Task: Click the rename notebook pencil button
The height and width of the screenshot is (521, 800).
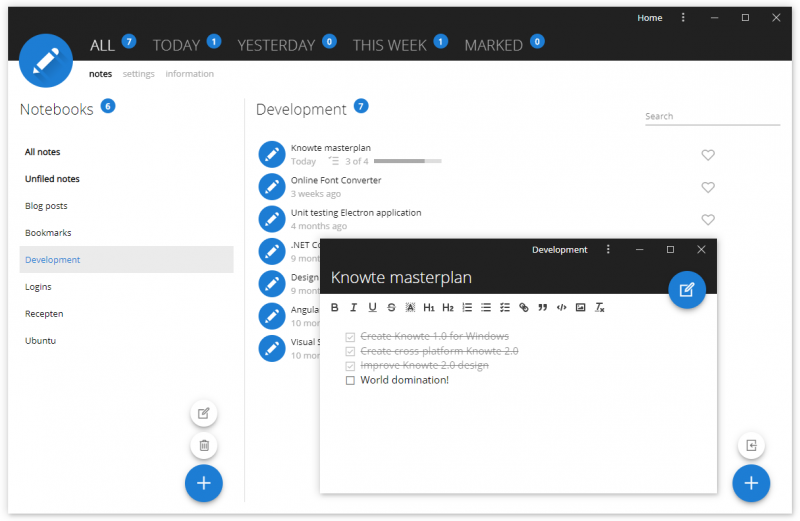Action: (204, 413)
